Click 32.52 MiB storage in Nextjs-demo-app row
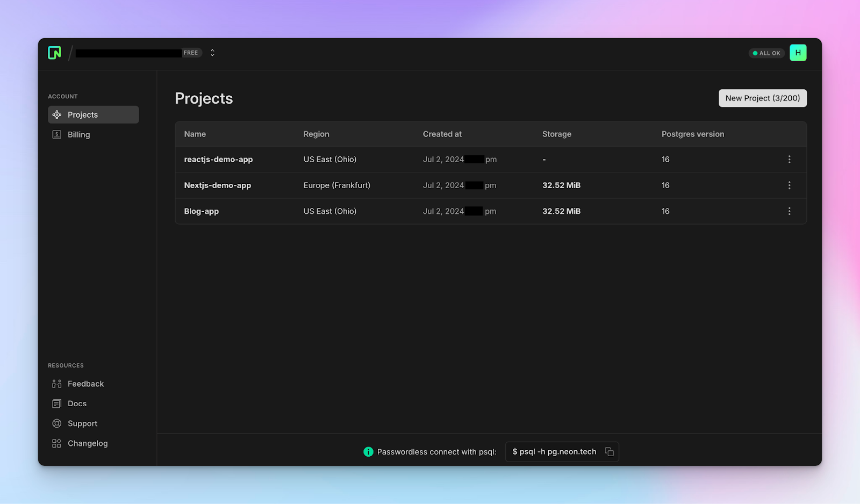Screen dimensions: 860x504 coord(562,185)
